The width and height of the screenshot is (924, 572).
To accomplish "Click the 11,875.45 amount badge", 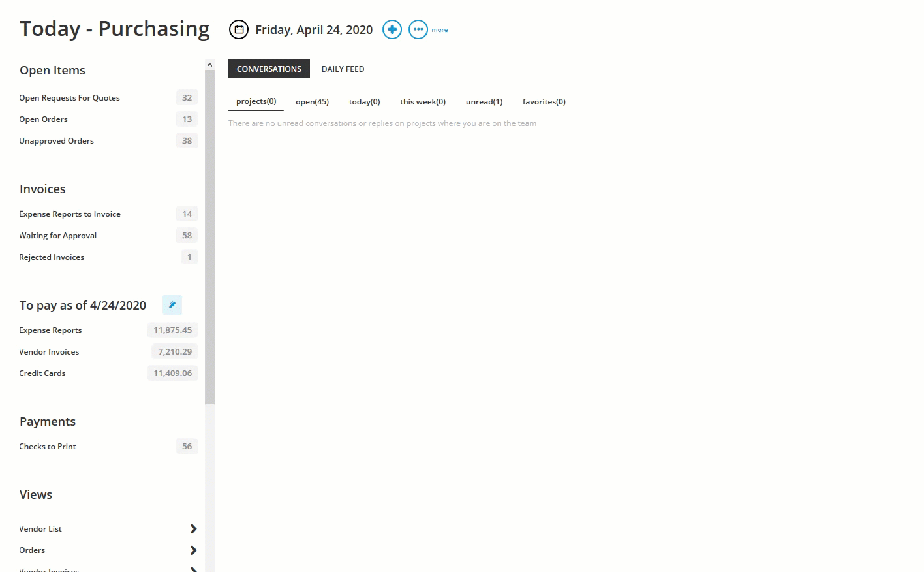I will click(x=173, y=330).
